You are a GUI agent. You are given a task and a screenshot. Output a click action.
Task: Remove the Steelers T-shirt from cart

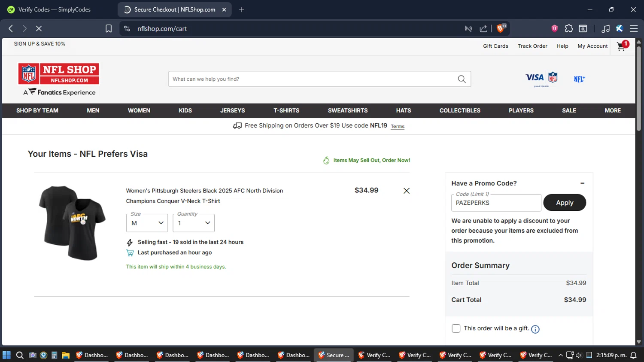tap(407, 191)
